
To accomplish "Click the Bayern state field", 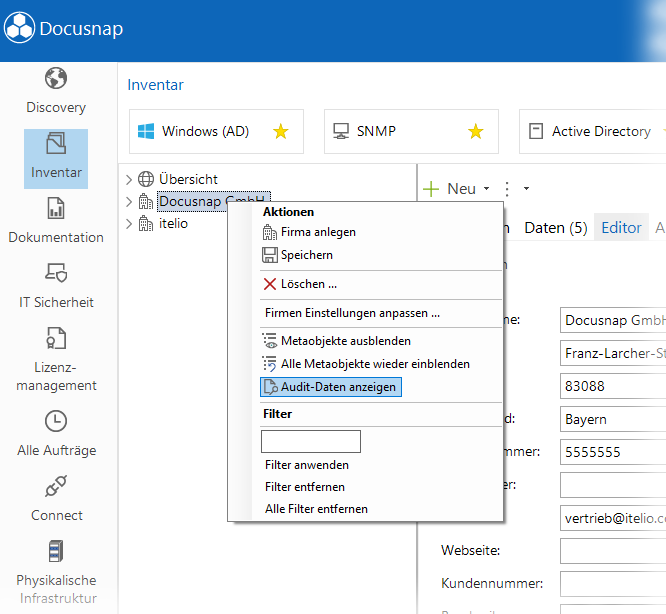I will pyautogui.click(x=613, y=419).
